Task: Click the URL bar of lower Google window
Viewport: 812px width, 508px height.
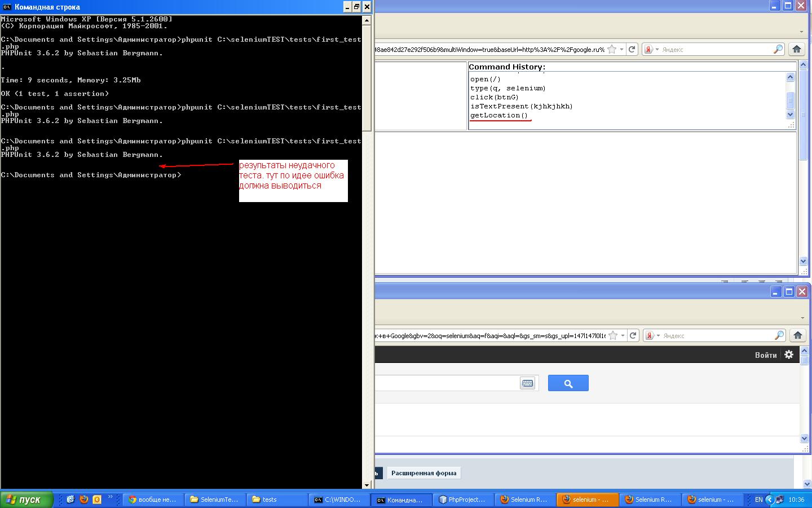Action: click(490, 336)
